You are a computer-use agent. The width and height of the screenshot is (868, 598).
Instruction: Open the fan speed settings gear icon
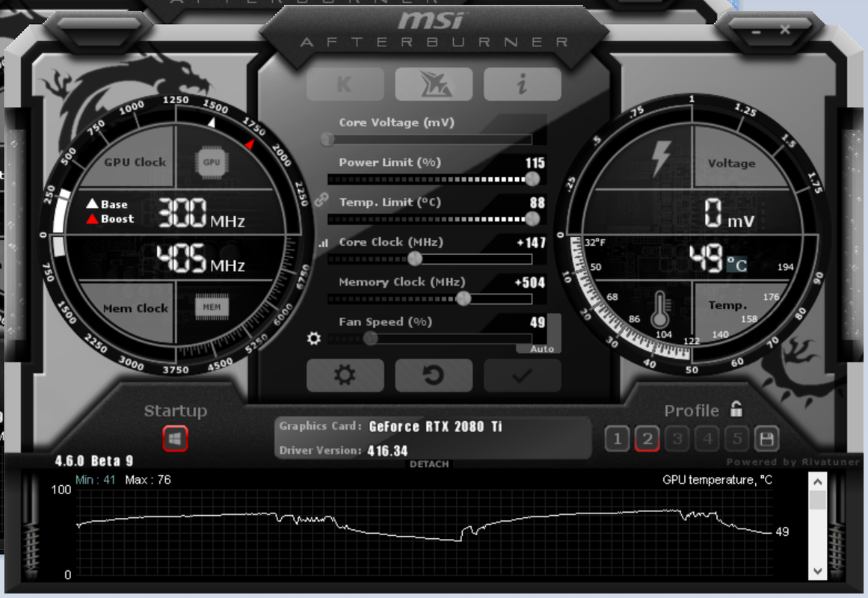click(314, 339)
